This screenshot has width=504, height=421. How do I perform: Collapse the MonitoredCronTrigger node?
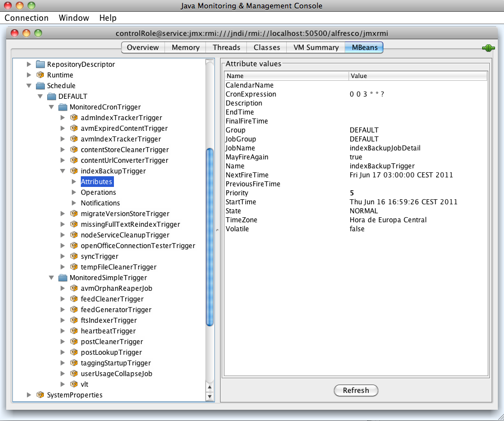pos(52,107)
